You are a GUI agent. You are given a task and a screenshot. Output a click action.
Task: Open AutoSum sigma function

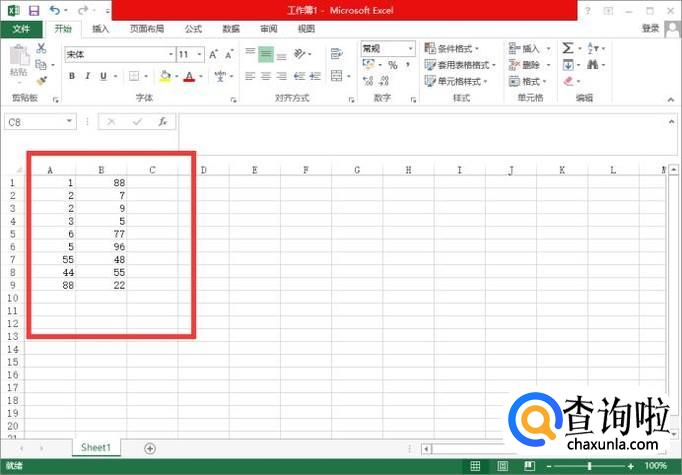tap(568, 48)
